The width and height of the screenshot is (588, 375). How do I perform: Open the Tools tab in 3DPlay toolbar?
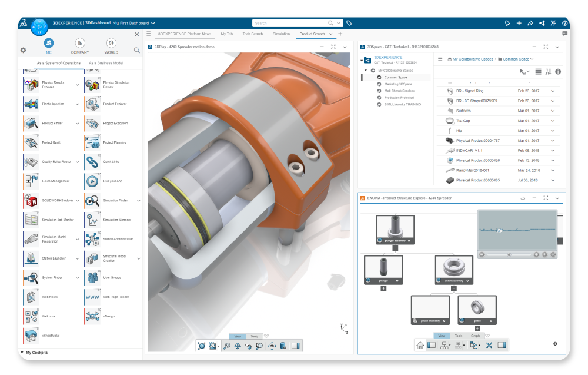tap(254, 336)
